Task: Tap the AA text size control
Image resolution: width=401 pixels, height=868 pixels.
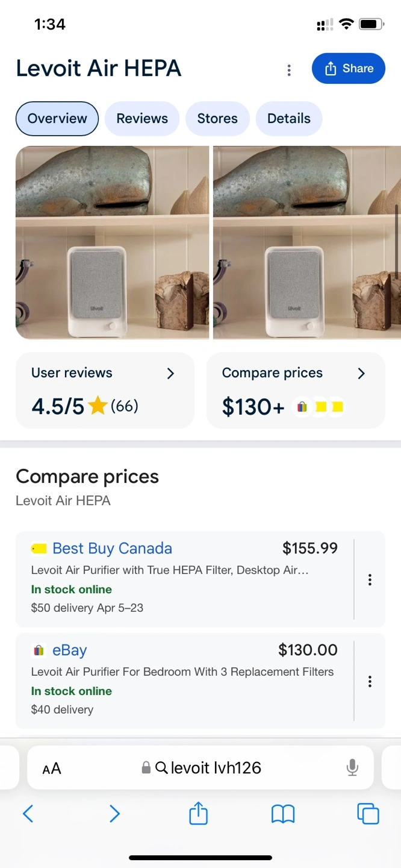Action: [52, 769]
